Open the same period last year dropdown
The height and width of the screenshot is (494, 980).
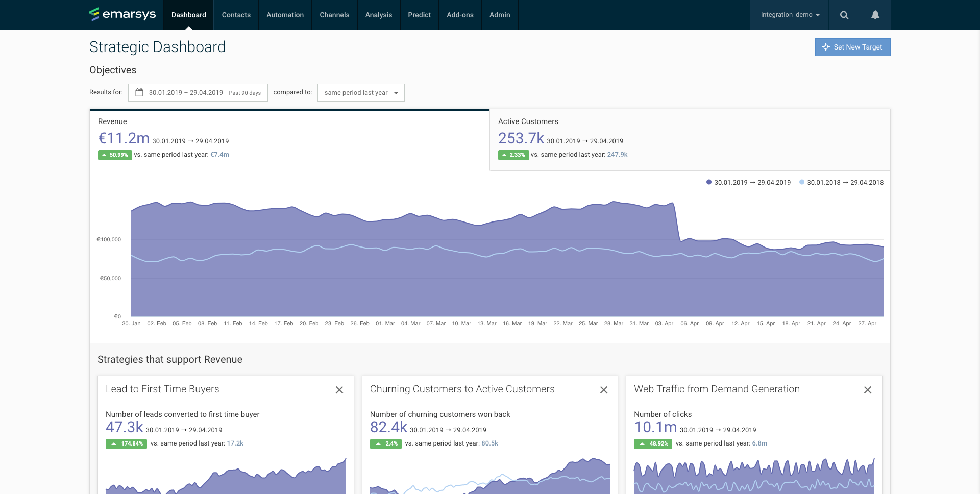361,92
